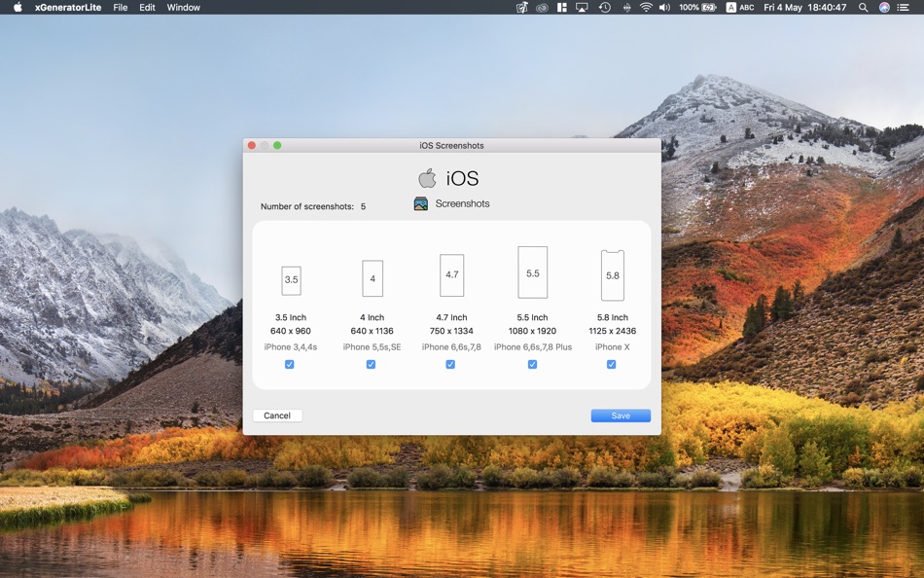
Task: Click the '4 Inch' label
Action: [x=372, y=317]
